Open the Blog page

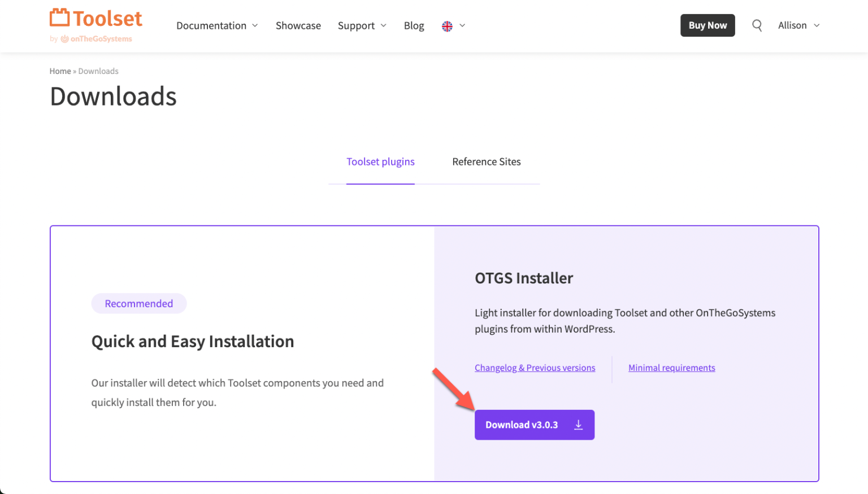click(x=414, y=25)
